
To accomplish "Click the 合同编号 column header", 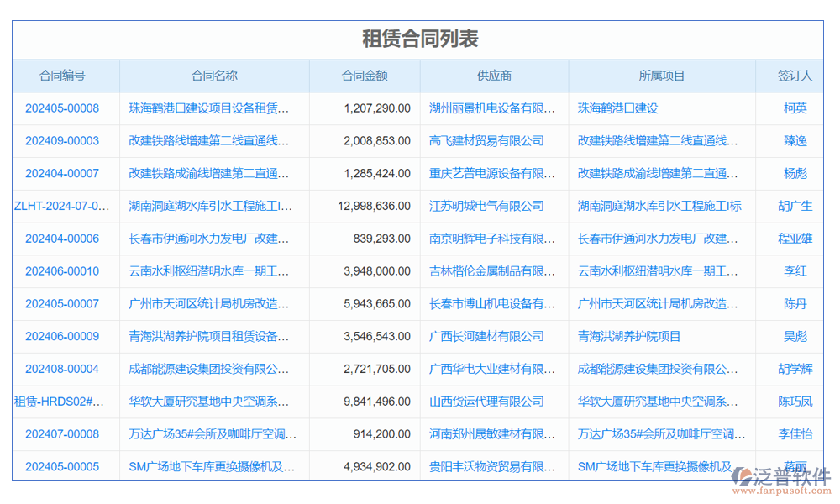I will coord(62,76).
